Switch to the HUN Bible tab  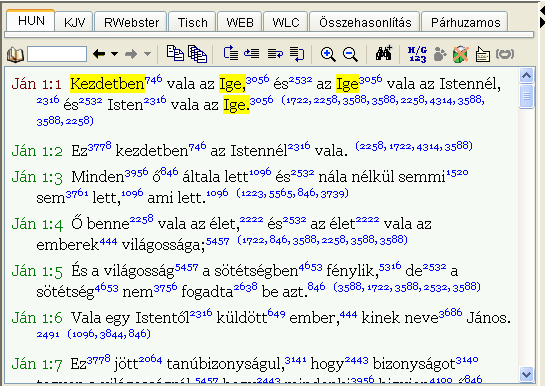pyautogui.click(x=31, y=21)
